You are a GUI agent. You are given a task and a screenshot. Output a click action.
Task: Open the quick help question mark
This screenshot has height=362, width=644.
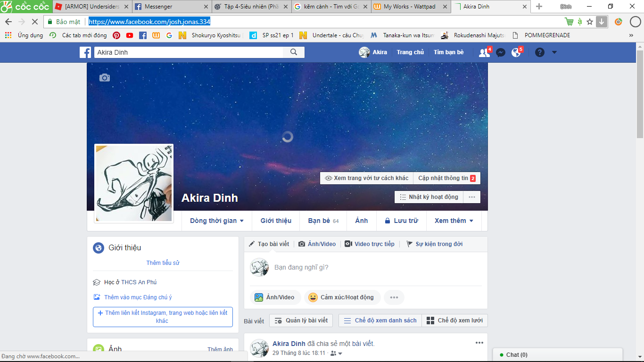tap(540, 52)
